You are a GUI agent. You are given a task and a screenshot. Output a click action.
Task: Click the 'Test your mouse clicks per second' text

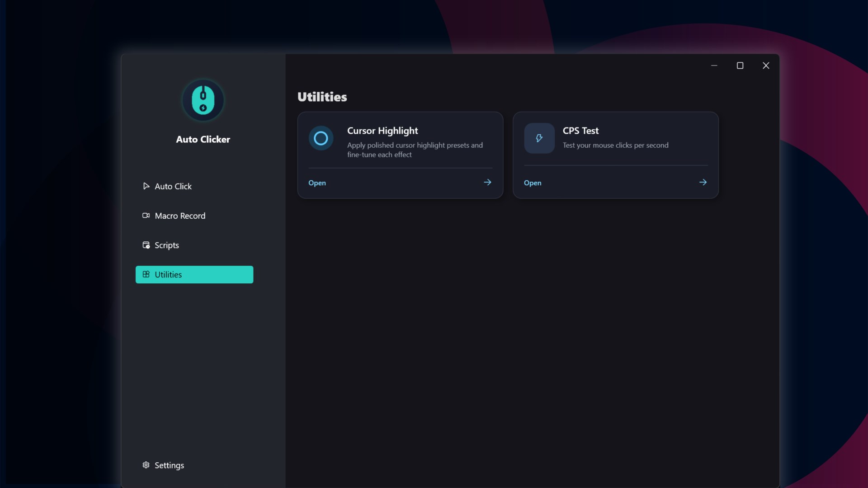(615, 145)
